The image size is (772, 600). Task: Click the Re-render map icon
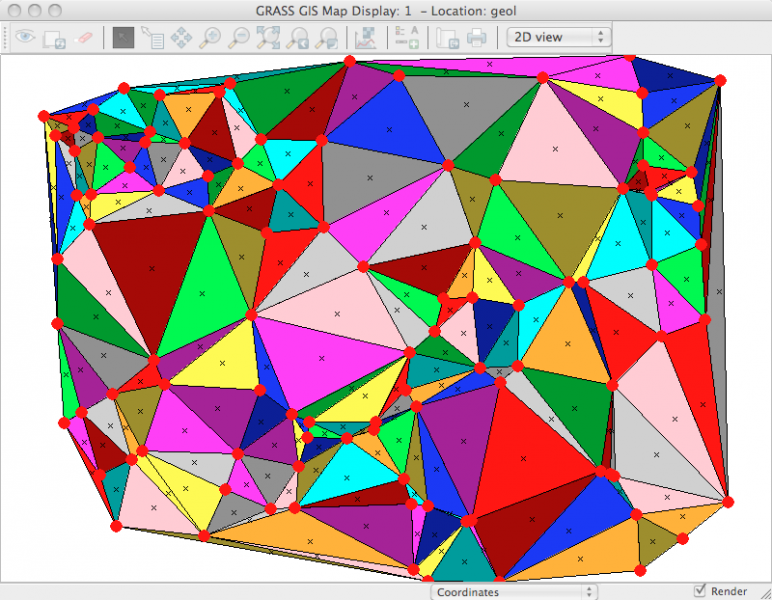tap(54, 38)
